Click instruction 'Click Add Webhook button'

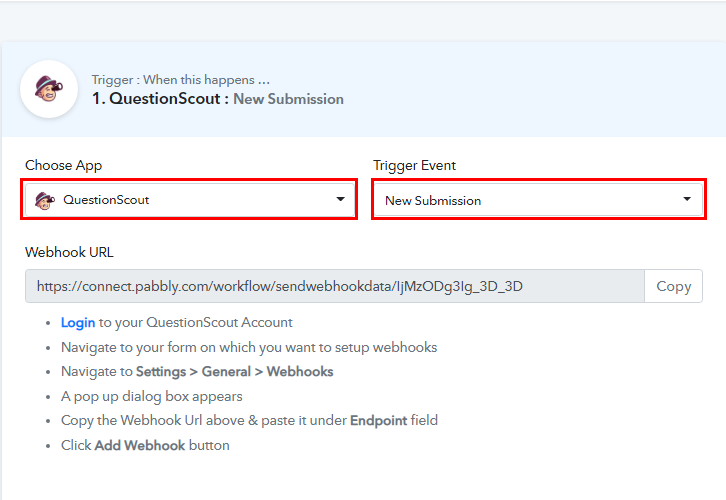[145, 445]
